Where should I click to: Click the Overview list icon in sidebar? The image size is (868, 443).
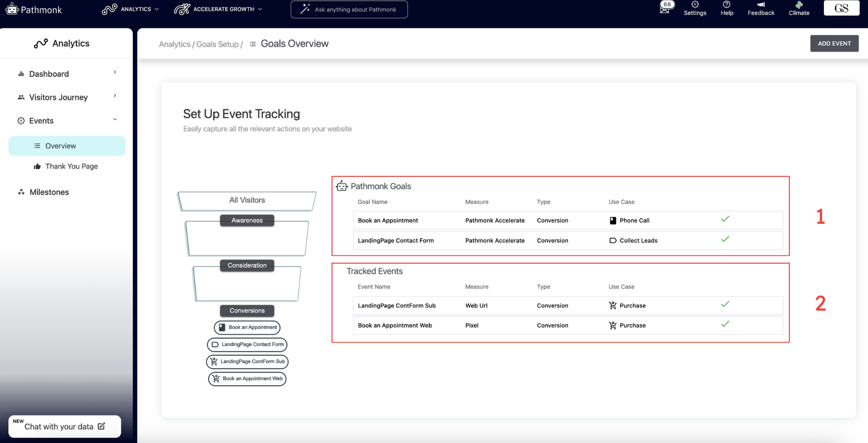37,146
